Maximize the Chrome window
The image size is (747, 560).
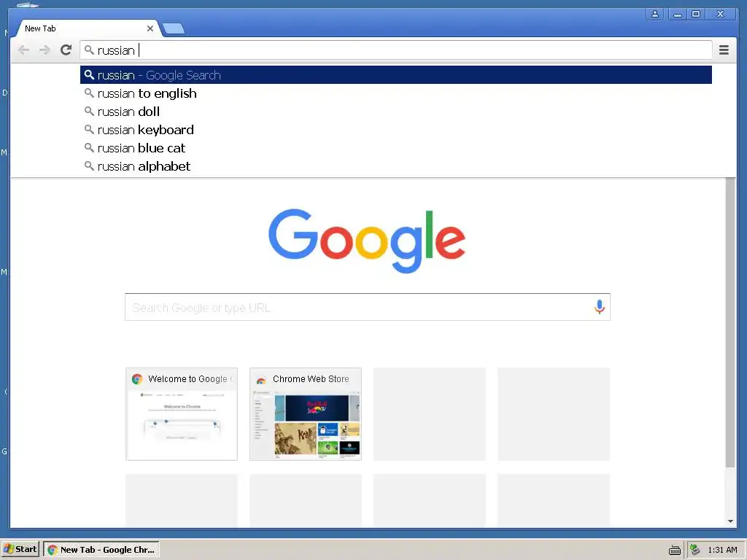tap(696, 15)
